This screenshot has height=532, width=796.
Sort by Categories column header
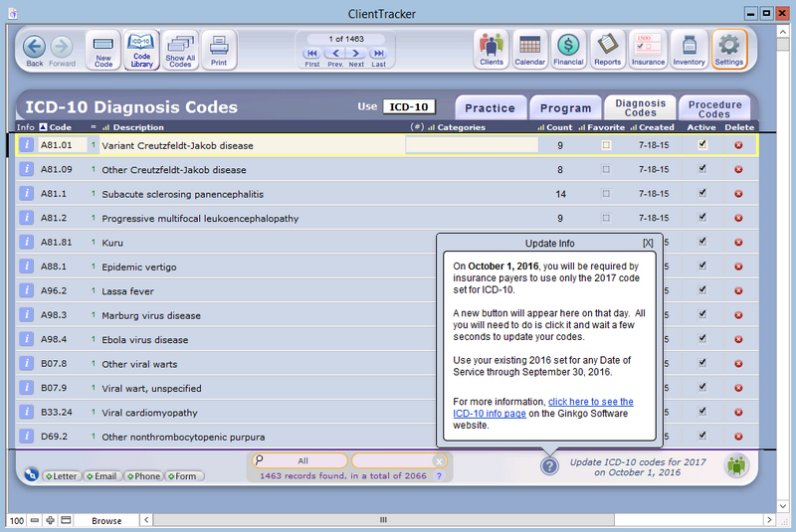tap(457, 127)
